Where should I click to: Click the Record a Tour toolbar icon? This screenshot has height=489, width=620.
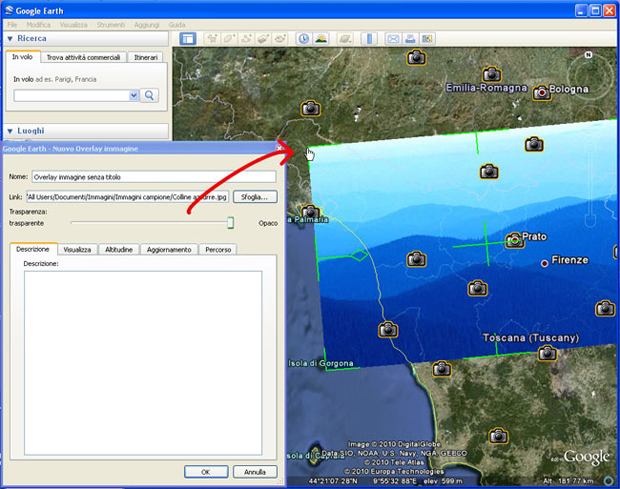click(280, 39)
